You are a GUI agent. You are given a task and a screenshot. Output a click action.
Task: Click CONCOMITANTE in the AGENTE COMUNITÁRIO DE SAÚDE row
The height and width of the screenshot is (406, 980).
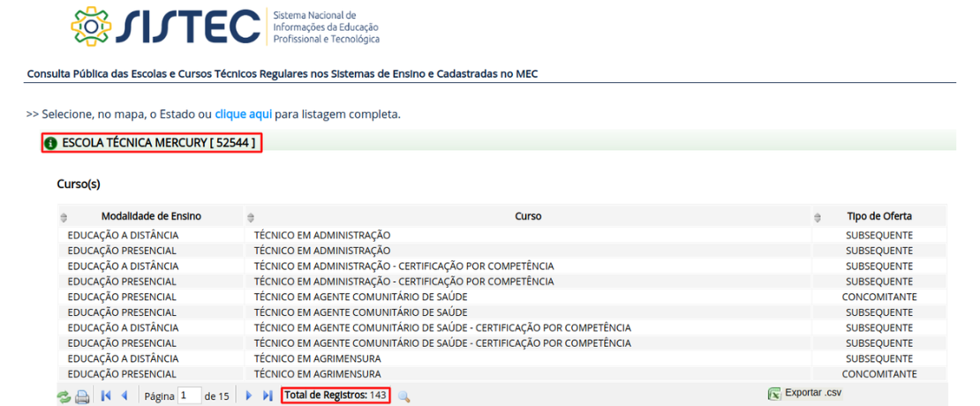(x=879, y=297)
